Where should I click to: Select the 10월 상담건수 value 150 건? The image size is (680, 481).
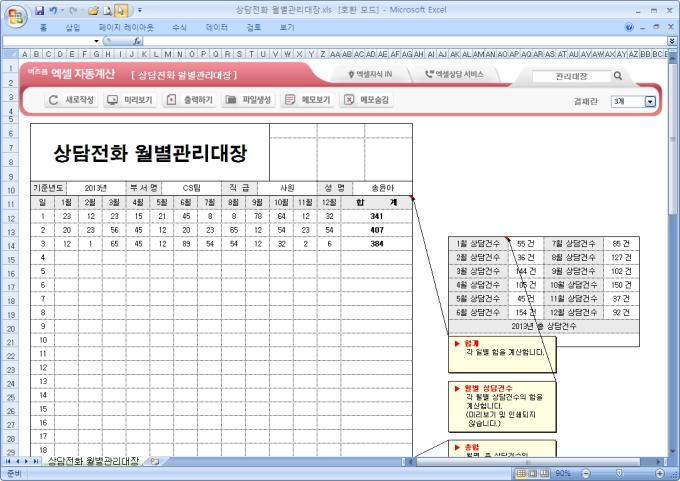[621, 285]
